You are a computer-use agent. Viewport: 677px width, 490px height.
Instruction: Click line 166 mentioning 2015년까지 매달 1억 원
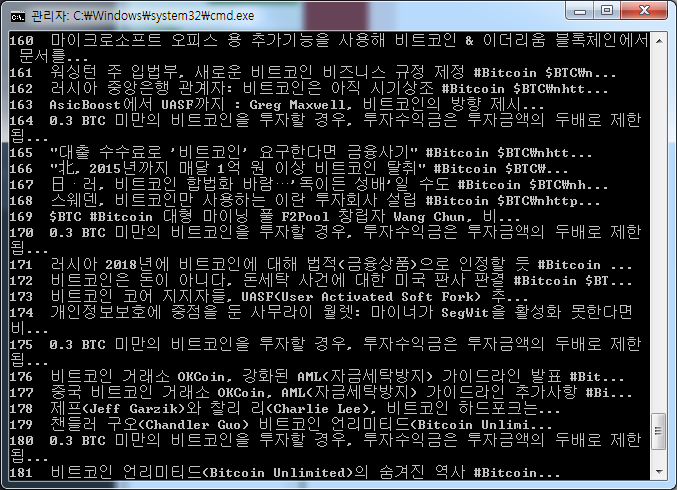tap(289, 168)
